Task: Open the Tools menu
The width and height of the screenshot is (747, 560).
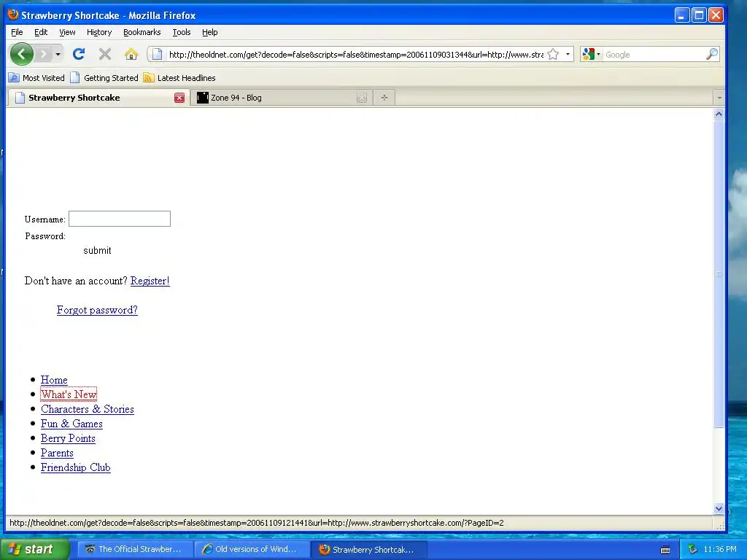Action: [182, 32]
